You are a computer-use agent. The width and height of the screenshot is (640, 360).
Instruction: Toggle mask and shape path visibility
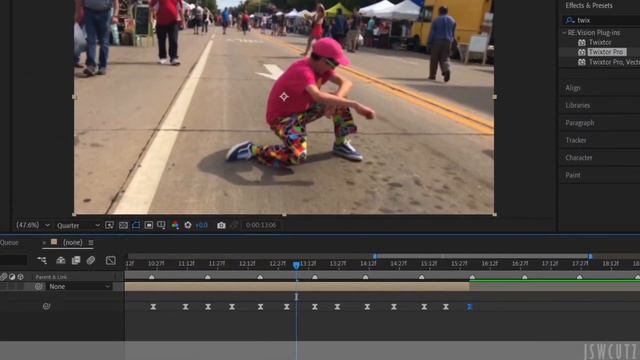tap(136, 225)
